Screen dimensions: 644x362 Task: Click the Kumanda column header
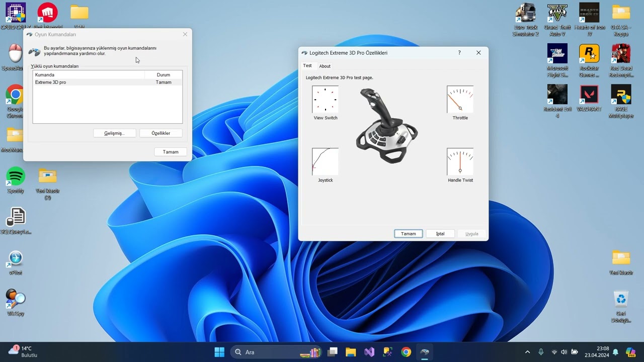coord(89,75)
